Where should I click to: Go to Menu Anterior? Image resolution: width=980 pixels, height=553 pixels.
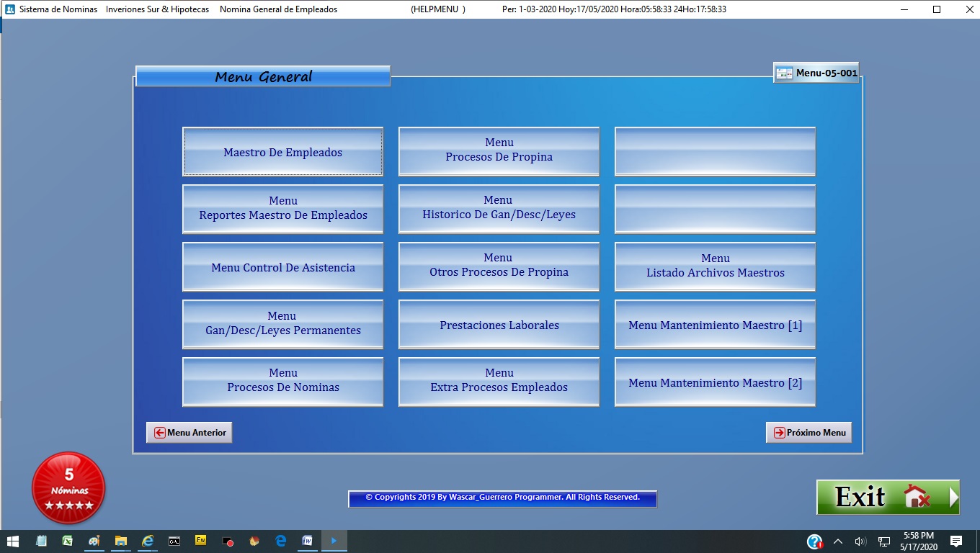point(190,433)
